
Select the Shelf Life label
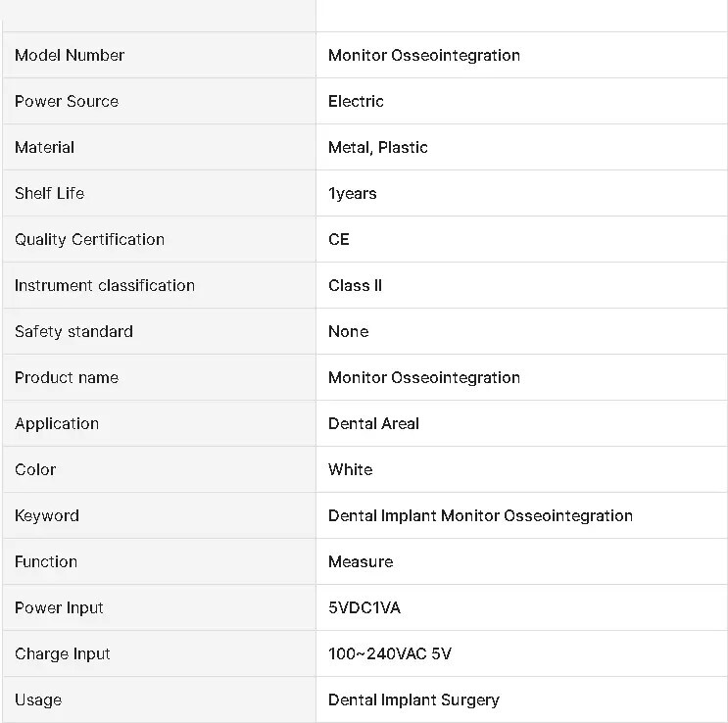tap(50, 193)
